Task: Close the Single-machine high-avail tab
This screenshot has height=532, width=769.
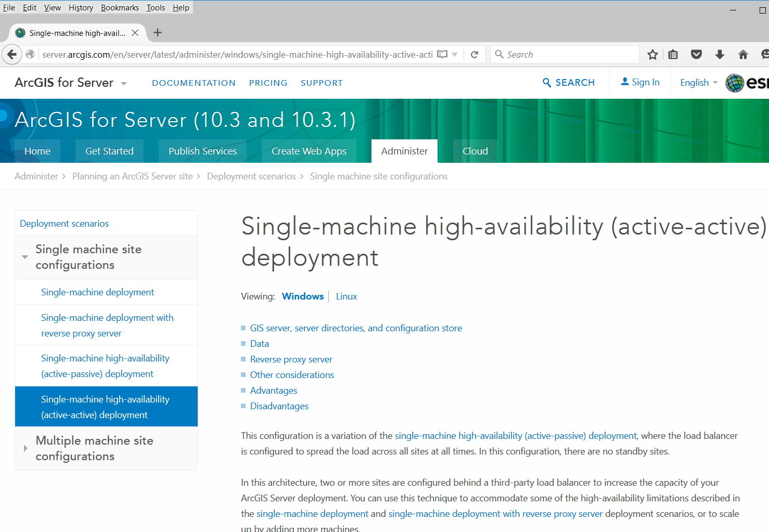Action: click(135, 33)
